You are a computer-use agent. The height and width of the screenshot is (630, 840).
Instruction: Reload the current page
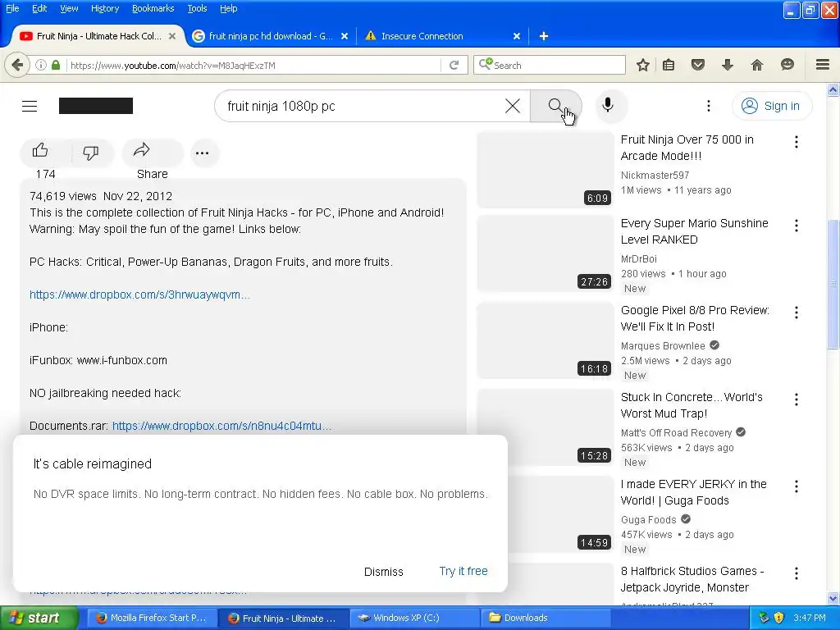tap(454, 65)
